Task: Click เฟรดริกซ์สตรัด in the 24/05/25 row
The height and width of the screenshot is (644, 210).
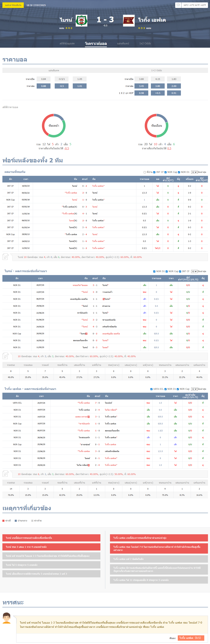Action: 109,327
